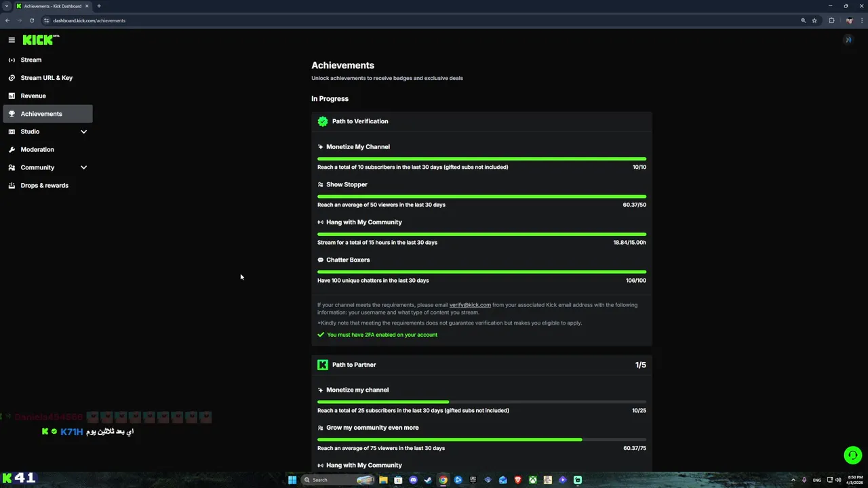This screenshot has height=488, width=868.
Task: Click the Studio icon in sidebar
Action: pos(12,131)
